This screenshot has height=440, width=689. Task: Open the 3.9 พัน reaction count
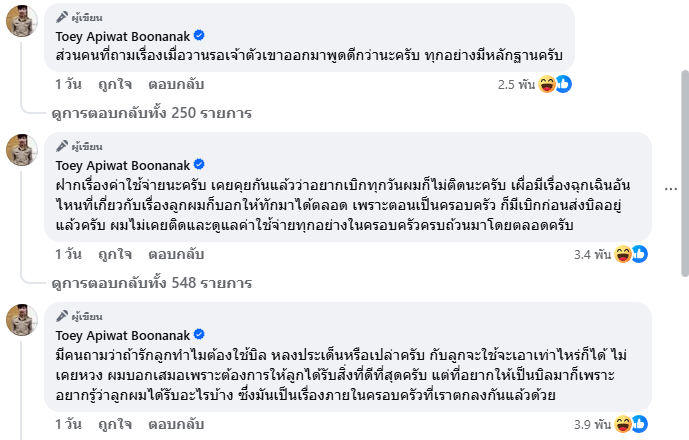[590, 423]
